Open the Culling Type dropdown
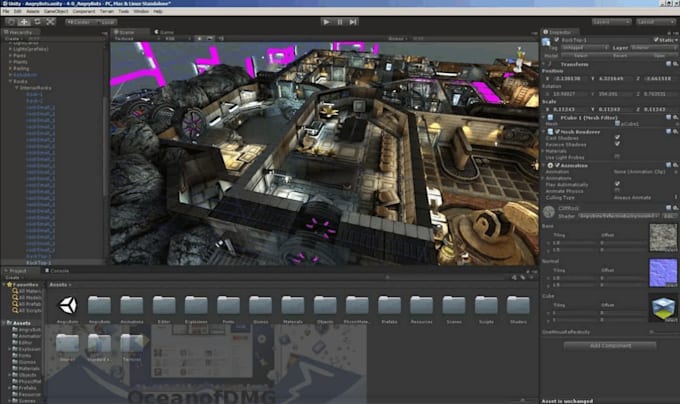Screen dimensions: 680x404 645,198
